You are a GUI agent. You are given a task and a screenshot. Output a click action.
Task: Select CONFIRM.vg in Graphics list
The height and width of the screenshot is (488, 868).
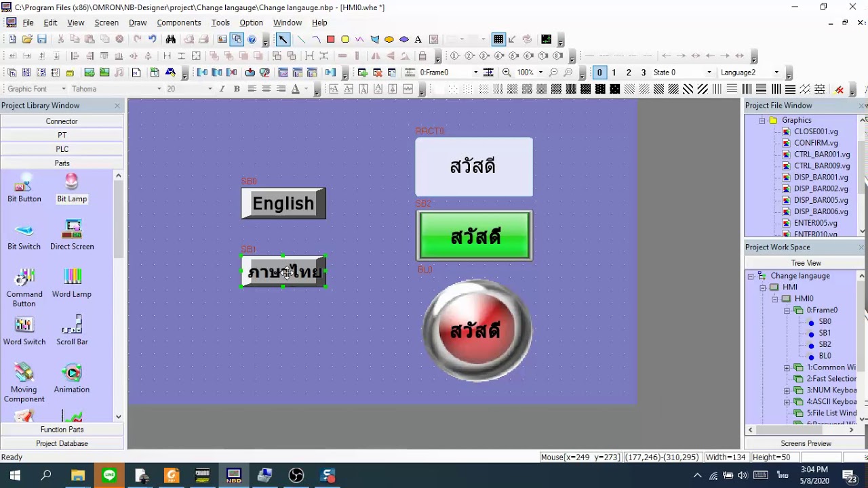point(816,143)
